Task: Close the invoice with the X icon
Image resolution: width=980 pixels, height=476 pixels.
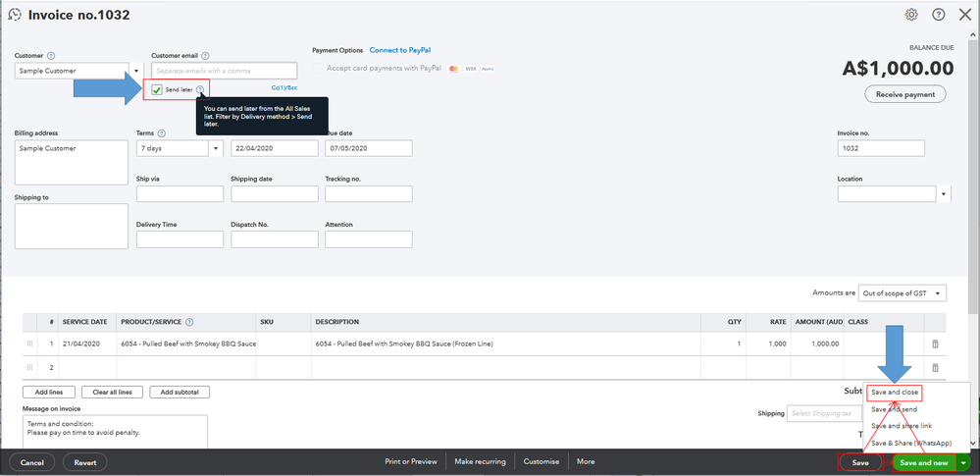Action: 965,15
